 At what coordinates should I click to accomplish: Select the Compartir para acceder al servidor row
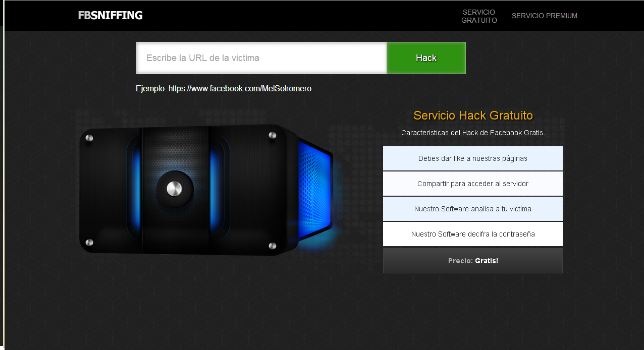click(473, 184)
